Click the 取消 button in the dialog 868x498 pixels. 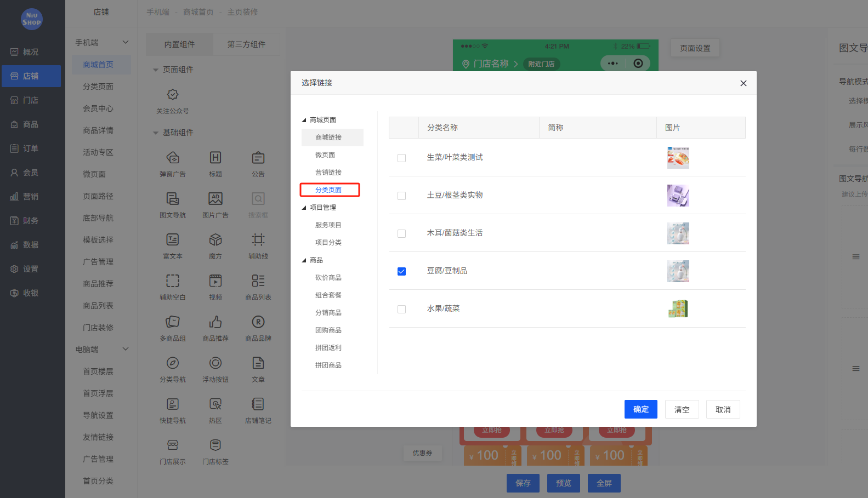pyautogui.click(x=723, y=409)
